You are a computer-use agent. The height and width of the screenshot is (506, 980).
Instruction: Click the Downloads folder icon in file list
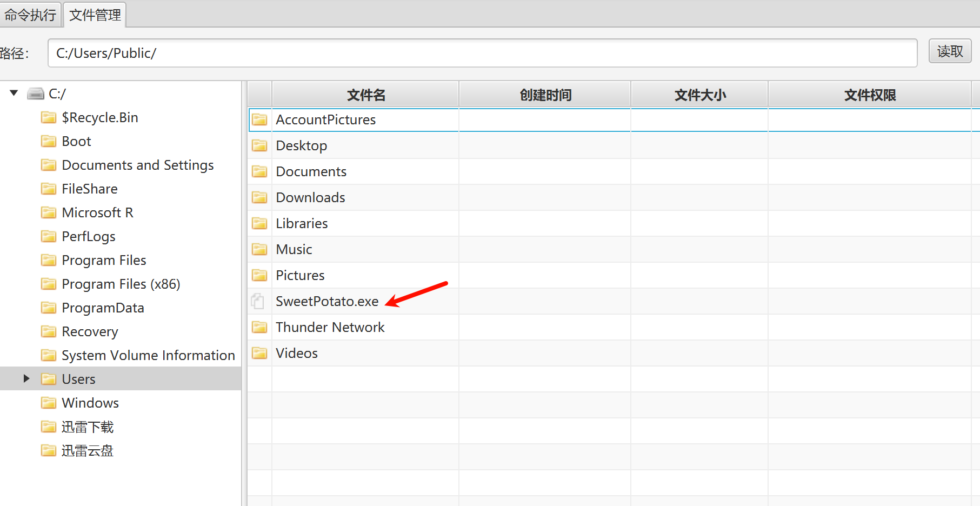click(x=259, y=197)
